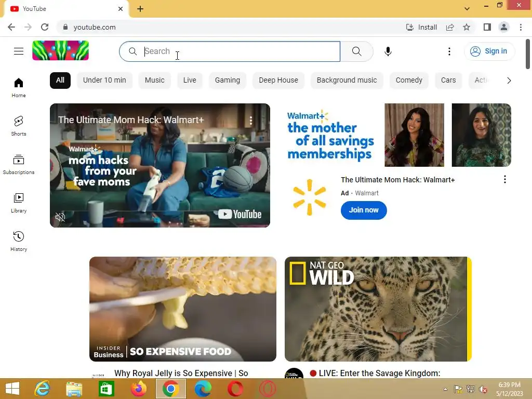Open the Nat Geo Wild leopard thumbnail

click(378, 309)
